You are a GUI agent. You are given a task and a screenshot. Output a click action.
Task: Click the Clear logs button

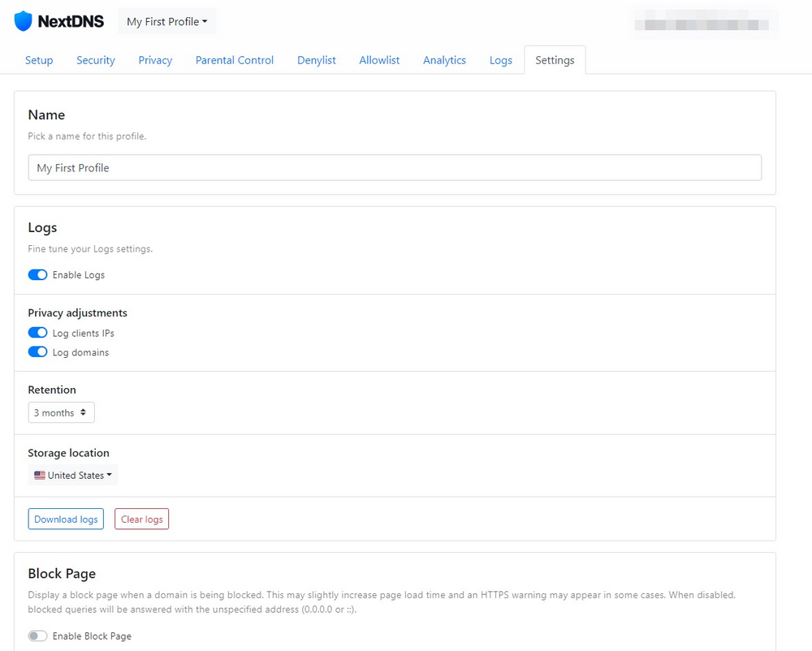pos(141,519)
